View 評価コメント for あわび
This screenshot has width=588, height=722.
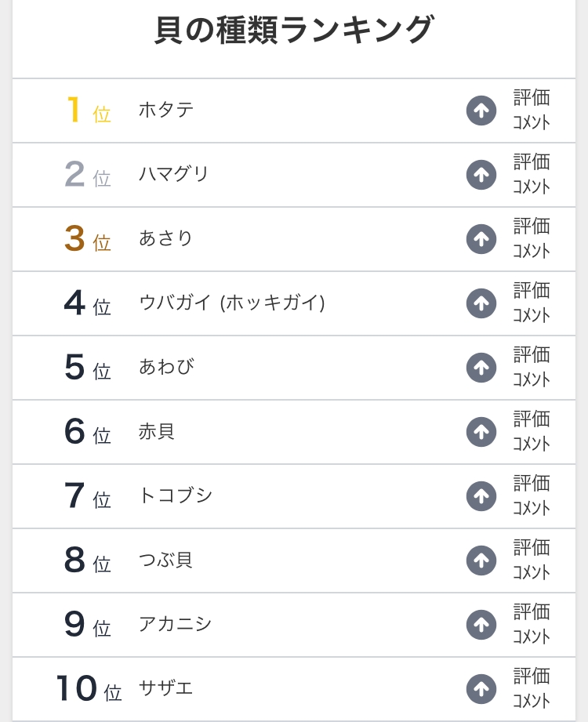(x=532, y=368)
